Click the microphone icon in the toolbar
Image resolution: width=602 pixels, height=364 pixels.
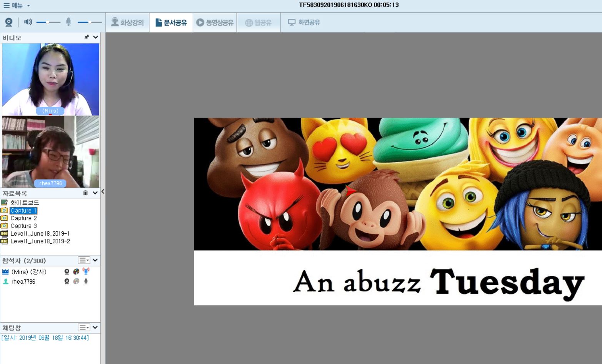(x=68, y=22)
